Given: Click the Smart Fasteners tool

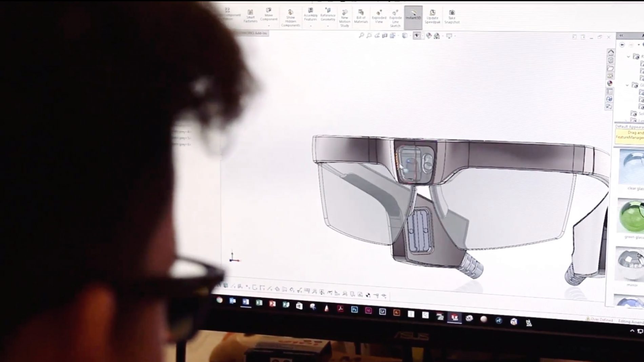Looking at the screenshot, I should (x=250, y=16).
